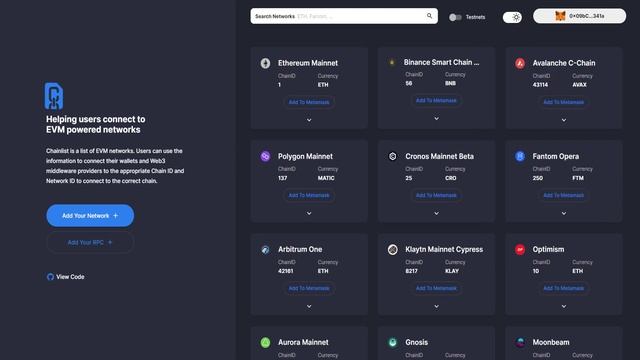The width and height of the screenshot is (640, 360).
Task: Click the Polygon Mainnet logo icon
Action: (265, 156)
